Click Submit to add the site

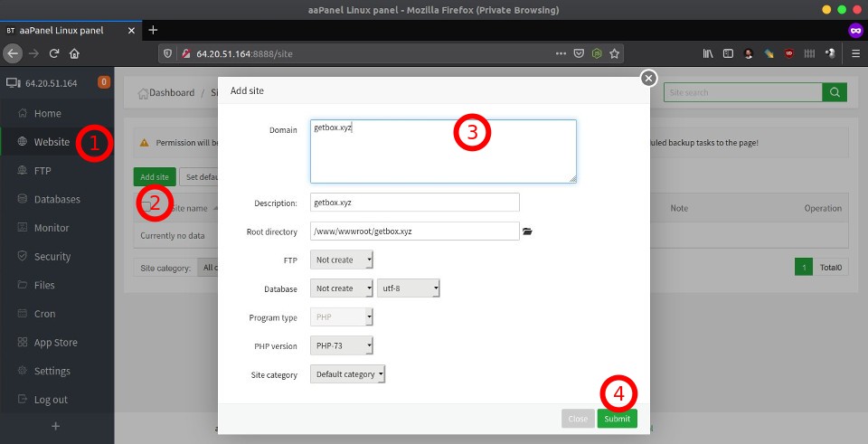pos(618,419)
